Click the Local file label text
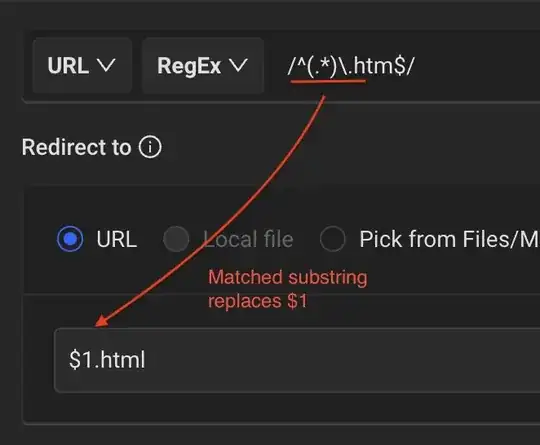Viewport: 540px width, 445px height. pos(248,239)
